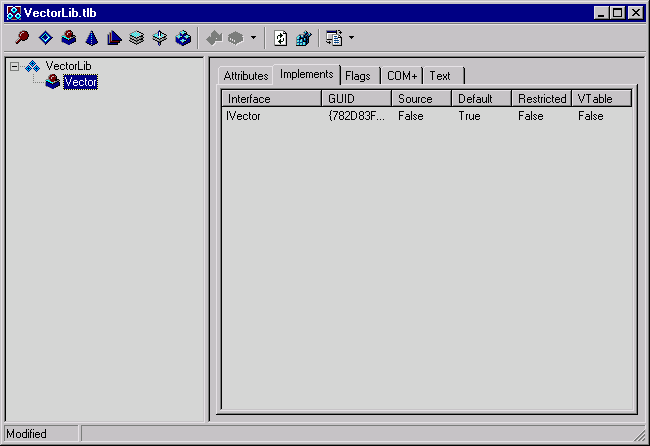This screenshot has height=446, width=650.
Task: Open the New Property dropdown arrow
Action: point(253,38)
